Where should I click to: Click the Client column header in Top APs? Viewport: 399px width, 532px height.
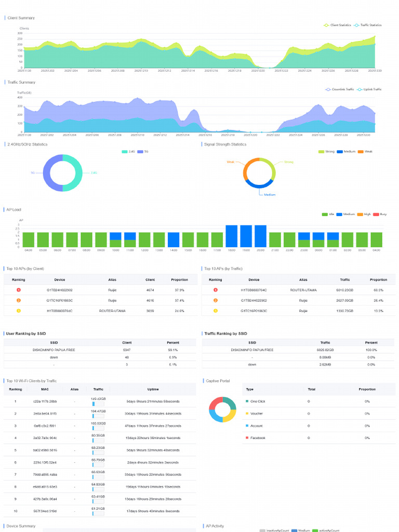(150, 280)
